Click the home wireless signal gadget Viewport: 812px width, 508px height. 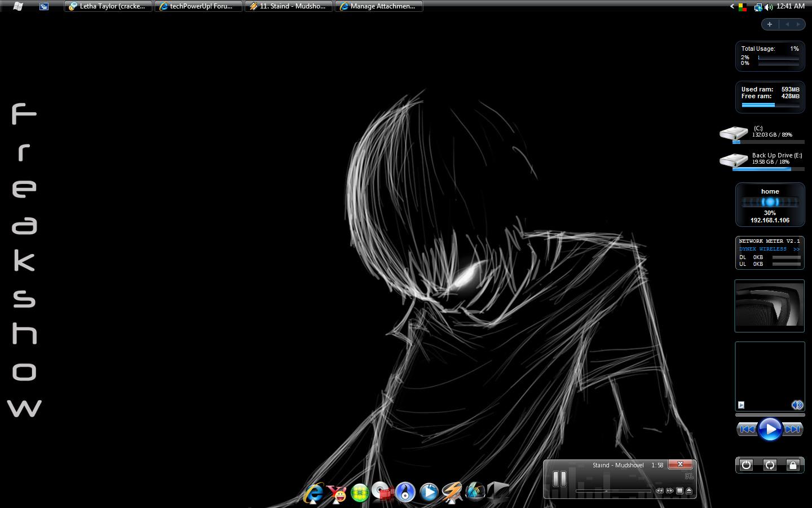(770, 204)
